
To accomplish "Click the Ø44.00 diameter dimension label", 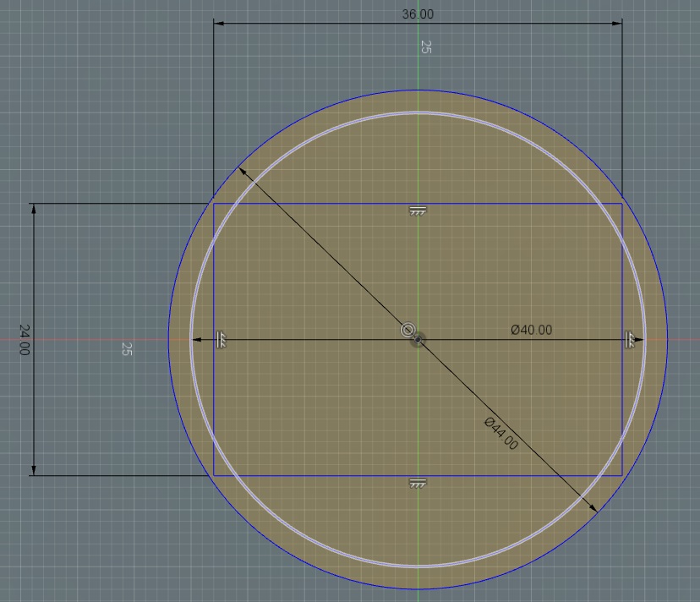I will point(500,433).
